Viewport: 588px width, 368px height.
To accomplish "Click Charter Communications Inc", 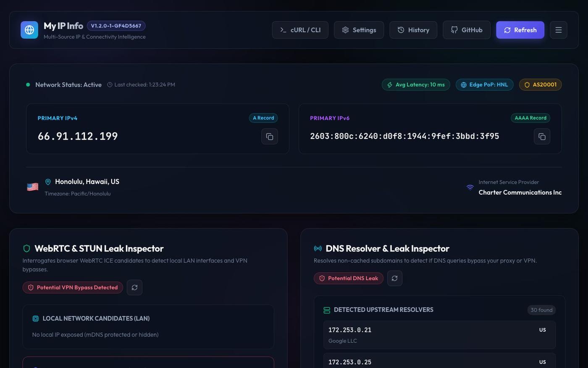I will tap(520, 192).
